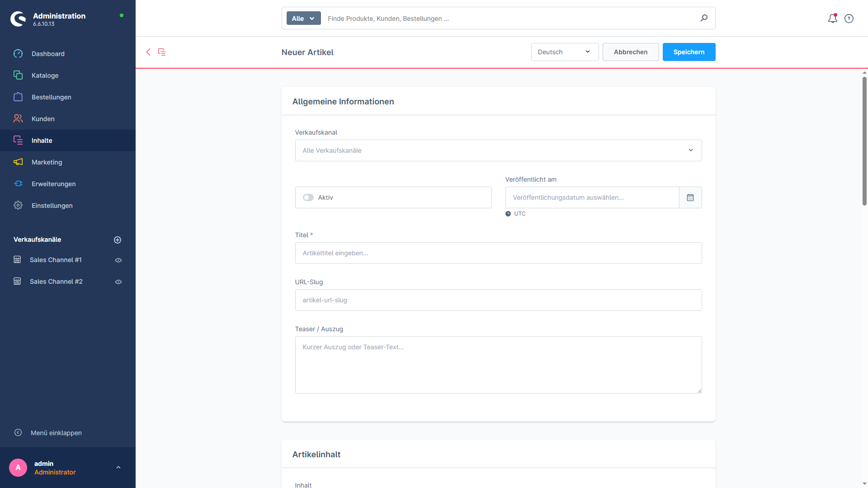Click the Marketing megaphone icon
This screenshot has height=488, width=868.
pos(18,162)
